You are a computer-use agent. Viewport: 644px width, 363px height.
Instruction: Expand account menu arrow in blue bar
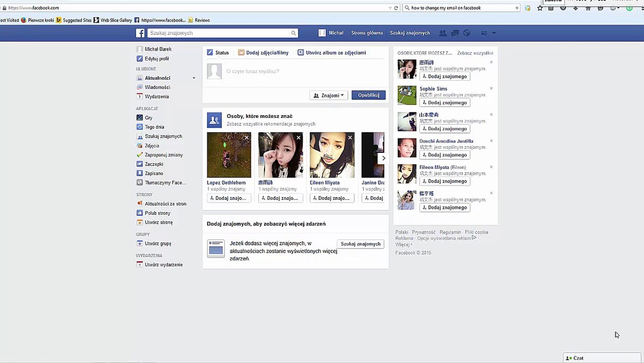click(x=494, y=33)
